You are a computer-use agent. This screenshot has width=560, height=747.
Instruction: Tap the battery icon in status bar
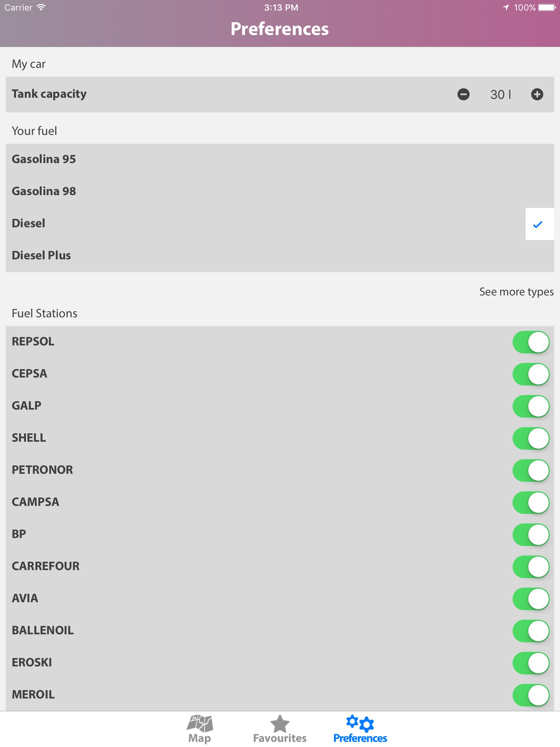click(x=547, y=8)
